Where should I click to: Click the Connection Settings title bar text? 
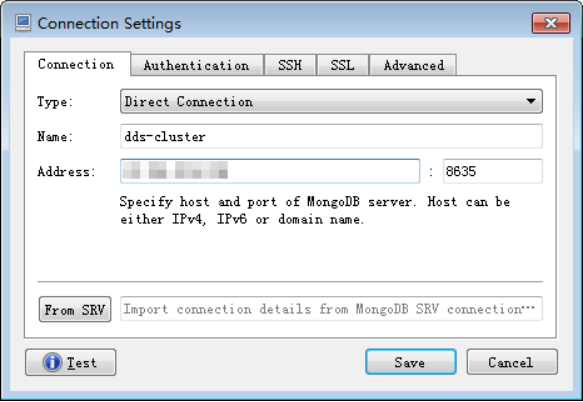[x=109, y=23]
